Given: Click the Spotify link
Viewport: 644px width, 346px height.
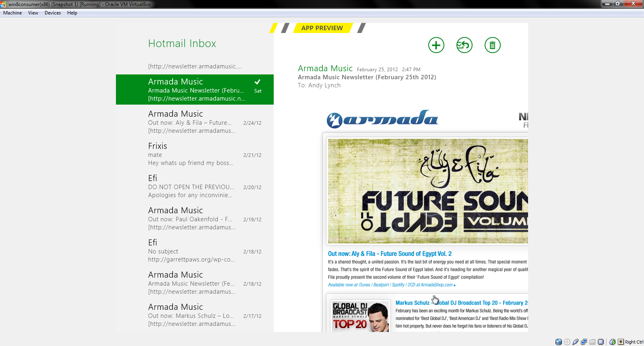Looking at the screenshot, I should click(x=398, y=285).
